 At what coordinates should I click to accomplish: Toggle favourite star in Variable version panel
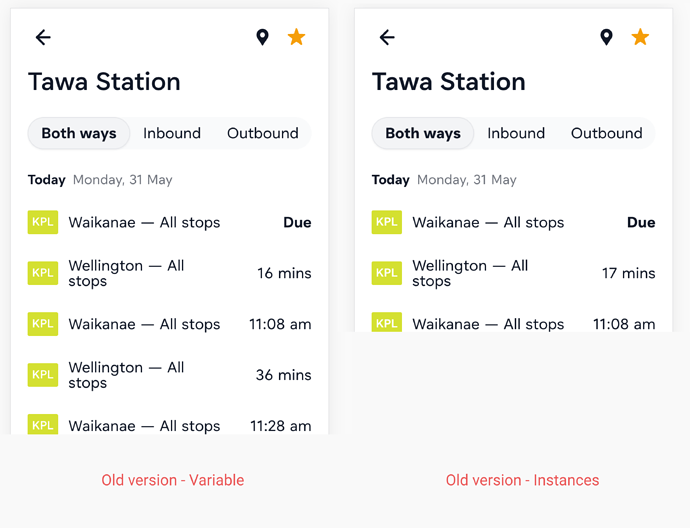297,37
